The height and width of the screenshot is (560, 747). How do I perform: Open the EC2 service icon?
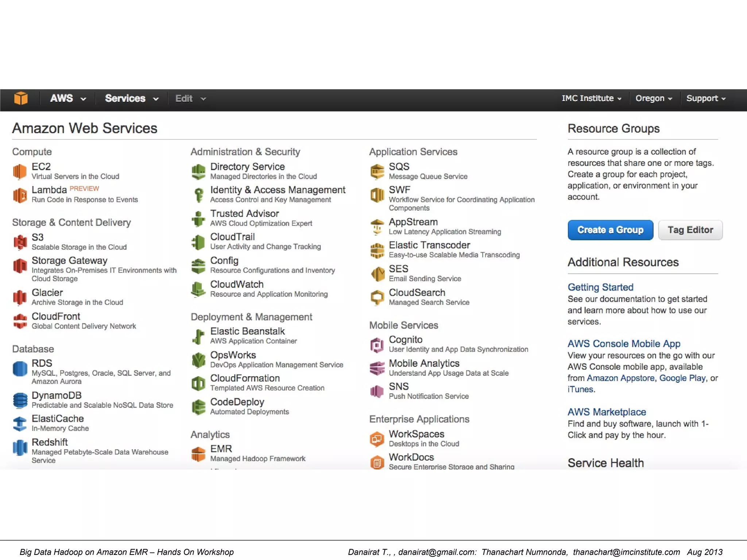[20, 171]
